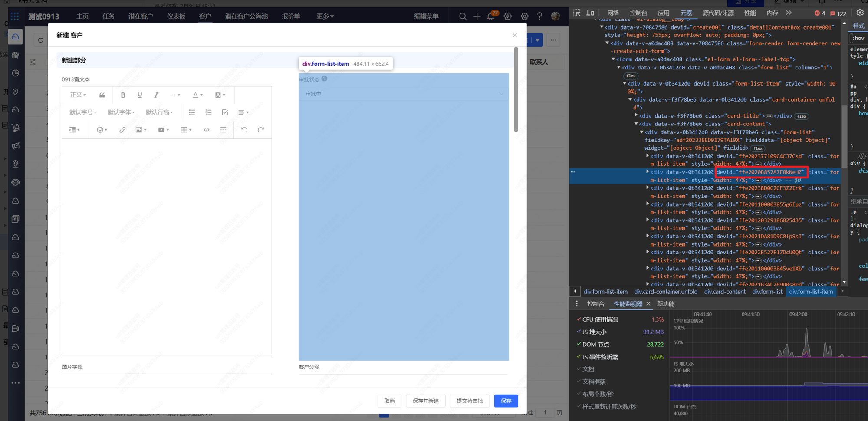Toggle the CPU 使用情况 metric

click(579, 319)
